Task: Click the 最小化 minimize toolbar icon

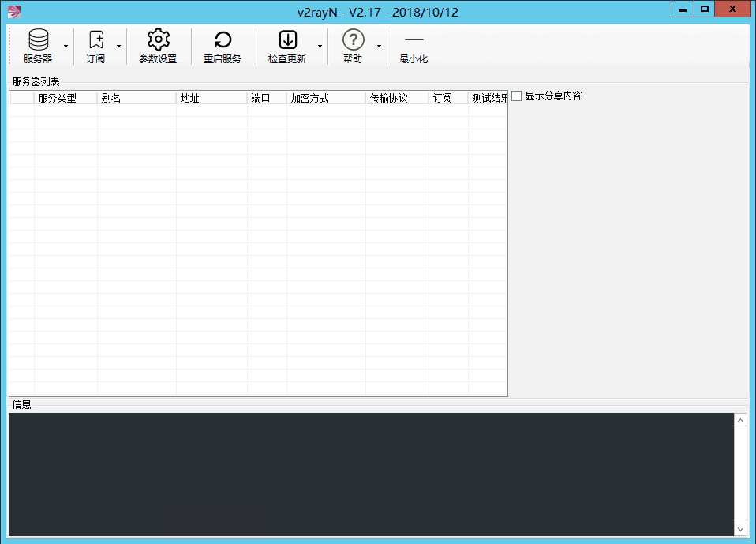Action: (414, 40)
